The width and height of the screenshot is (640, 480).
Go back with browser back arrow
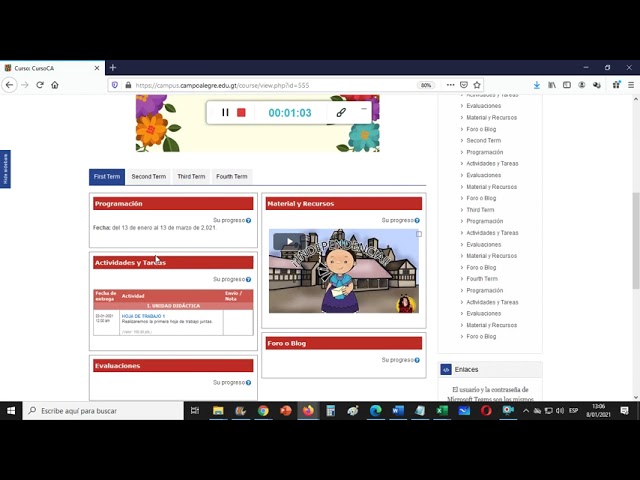click(x=9, y=85)
